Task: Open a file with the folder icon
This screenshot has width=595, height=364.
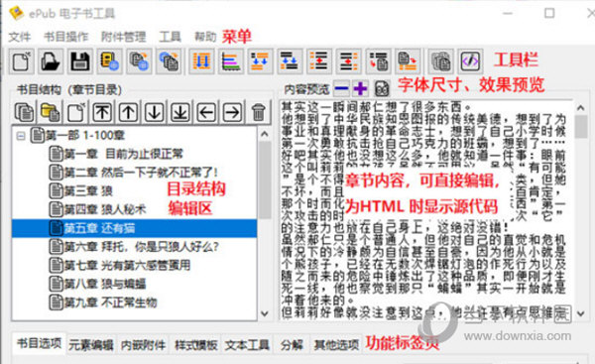Action: [x=51, y=61]
